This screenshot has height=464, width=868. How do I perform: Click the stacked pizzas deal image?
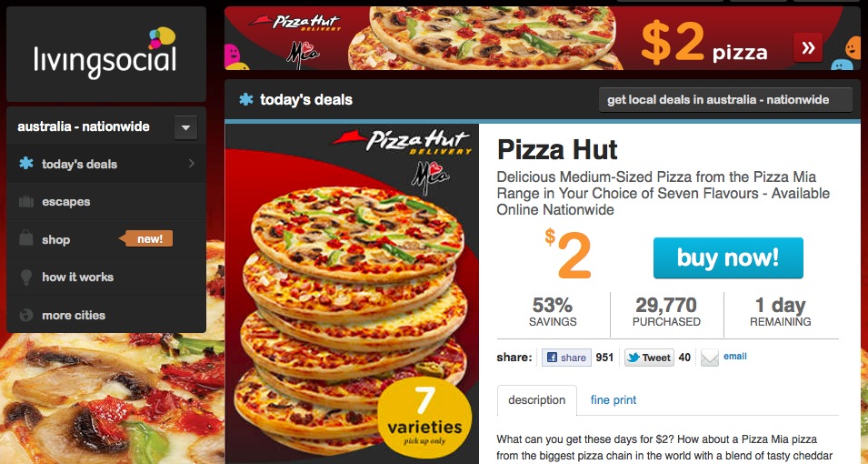coord(352,294)
